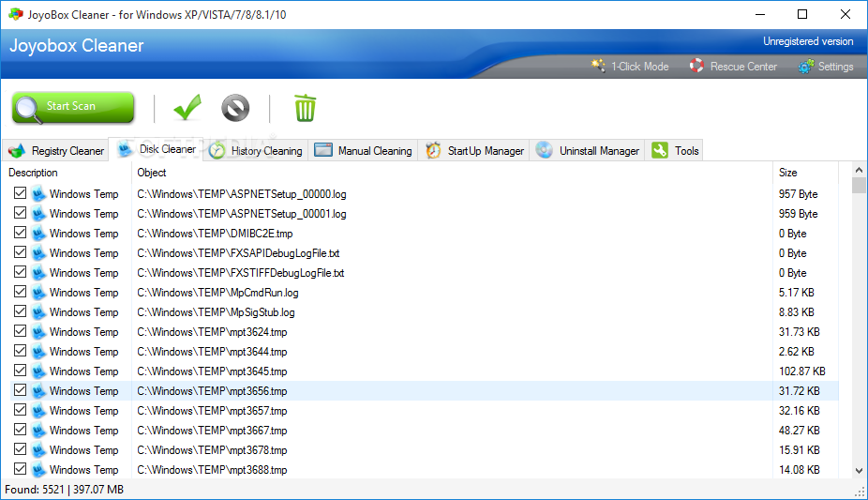Uncheck the mpt3657.tmp checkbox
The height and width of the screenshot is (500, 868).
click(x=20, y=410)
